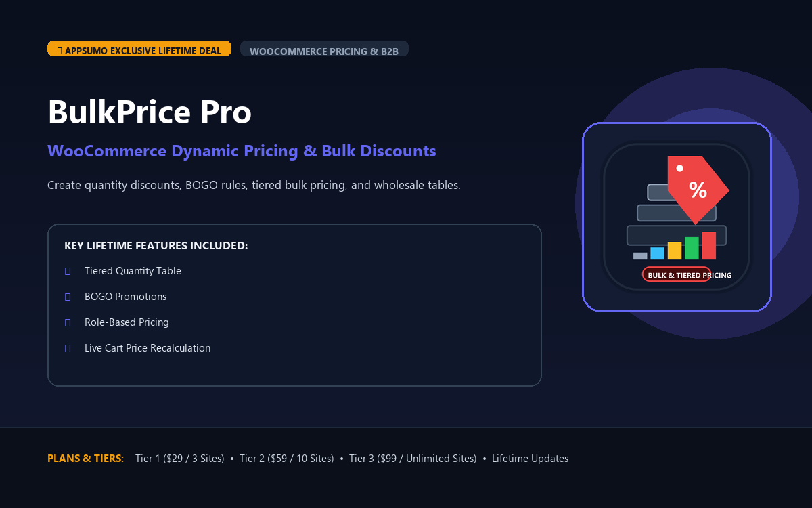The width and height of the screenshot is (812, 508).
Task: Click the bullet icon beside Role-Based Pricing
Action: (x=68, y=322)
